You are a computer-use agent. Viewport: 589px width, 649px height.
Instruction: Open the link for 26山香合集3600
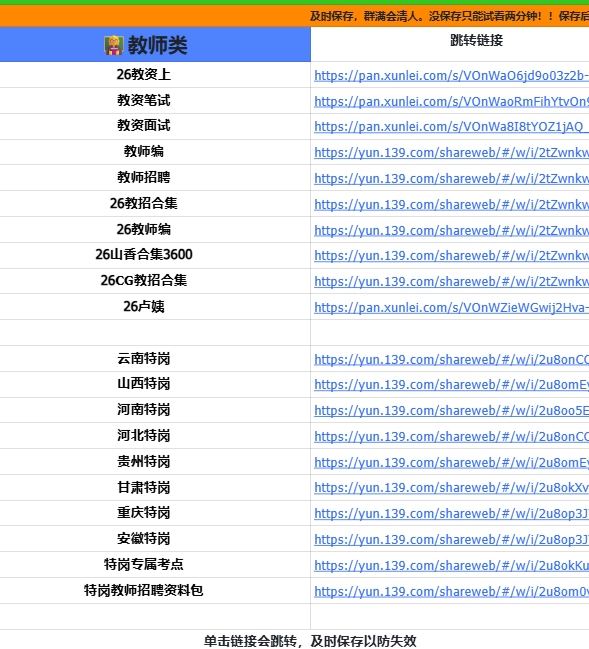451,255
